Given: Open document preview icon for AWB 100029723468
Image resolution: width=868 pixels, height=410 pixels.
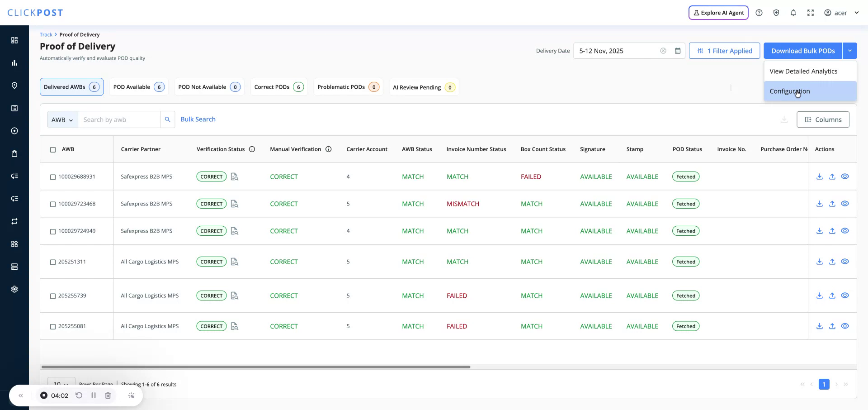Looking at the screenshot, I should 234,204.
